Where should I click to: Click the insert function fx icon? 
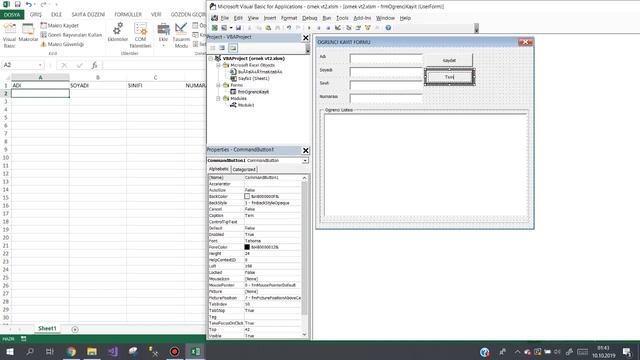pos(94,65)
